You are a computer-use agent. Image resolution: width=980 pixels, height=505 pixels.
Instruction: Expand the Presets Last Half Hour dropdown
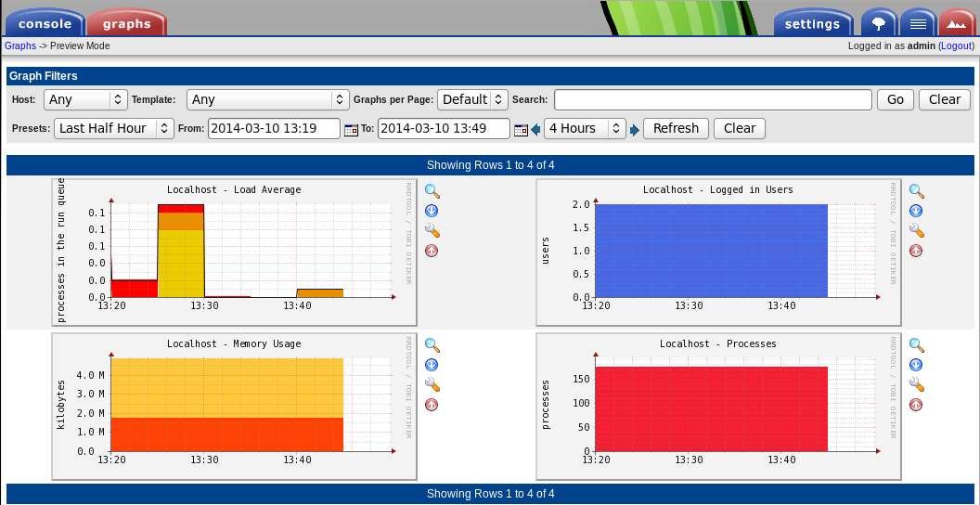[114, 128]
